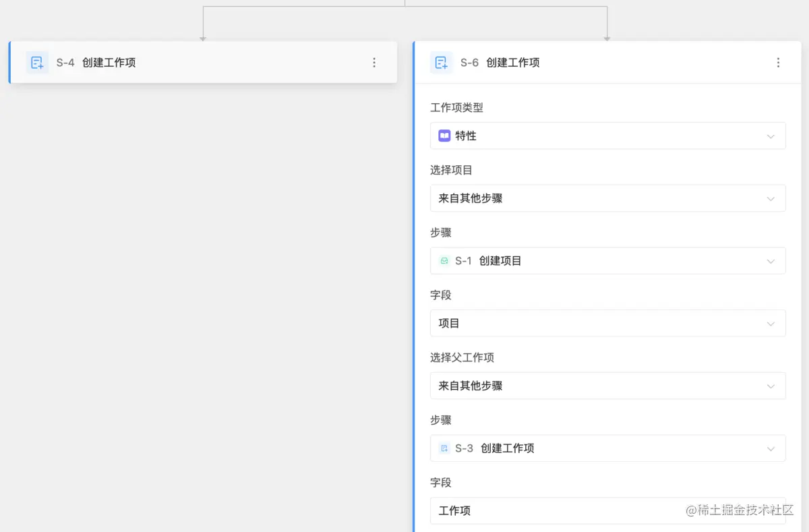The height and width of the screenshot is (532, 809).
Task: Click the S-3 创建工作项 step icon
Action: [444, 448]
